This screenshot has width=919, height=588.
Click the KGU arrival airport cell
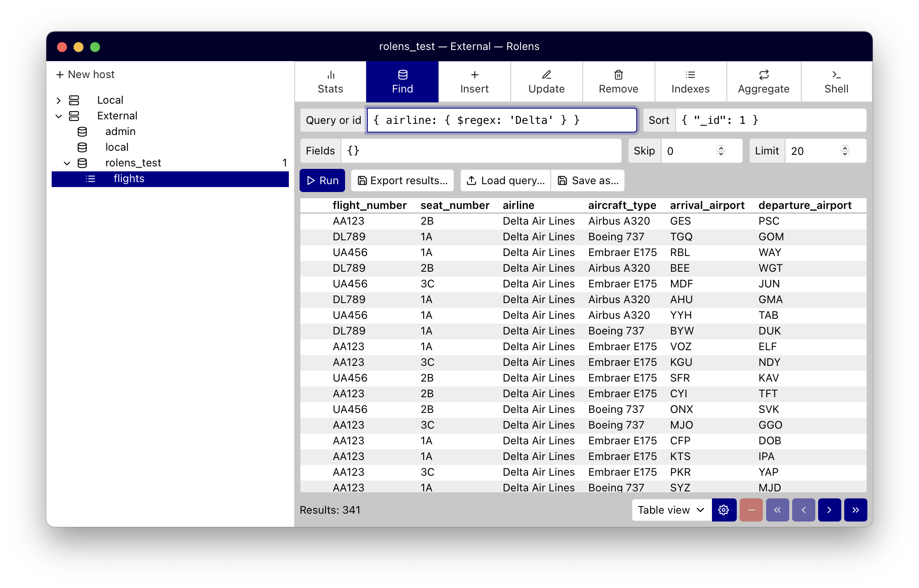(x=681, y=362)
